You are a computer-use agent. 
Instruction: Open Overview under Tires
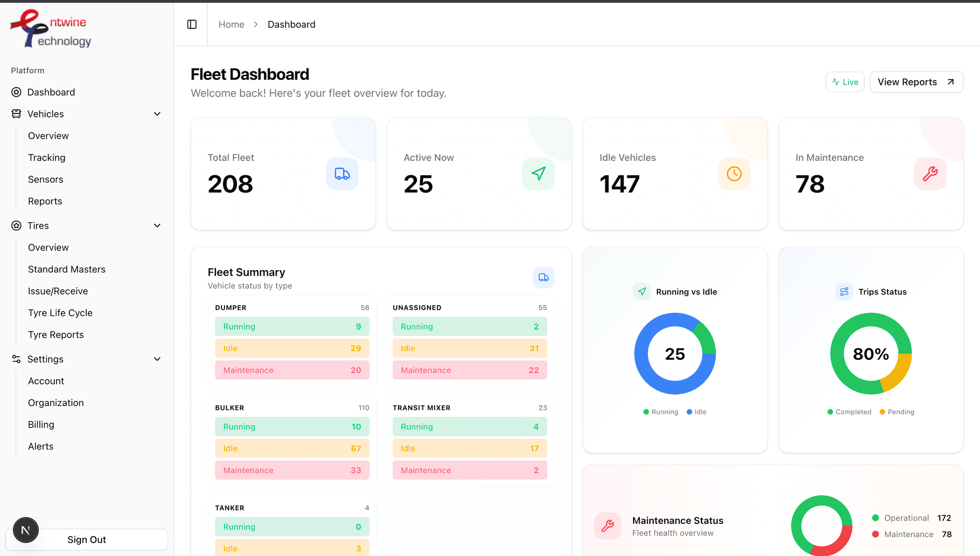(48, 248)
